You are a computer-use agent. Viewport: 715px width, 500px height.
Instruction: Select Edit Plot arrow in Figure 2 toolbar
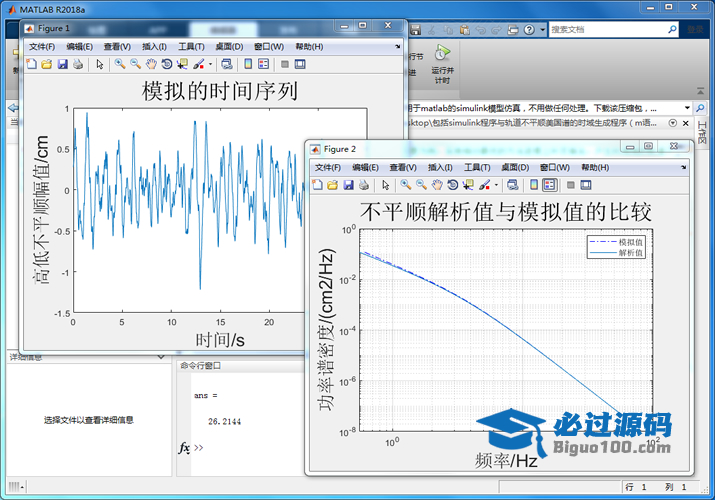coord(386,185)
